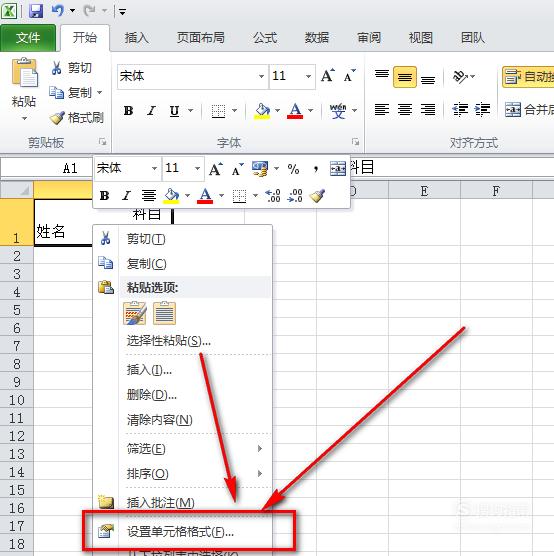Image resolution: width=554 pixels, height=556 pixels.
Task: Click the Accounting number format icon in mini toolbar
Action: pyautogui.click(x=260, y=169)
